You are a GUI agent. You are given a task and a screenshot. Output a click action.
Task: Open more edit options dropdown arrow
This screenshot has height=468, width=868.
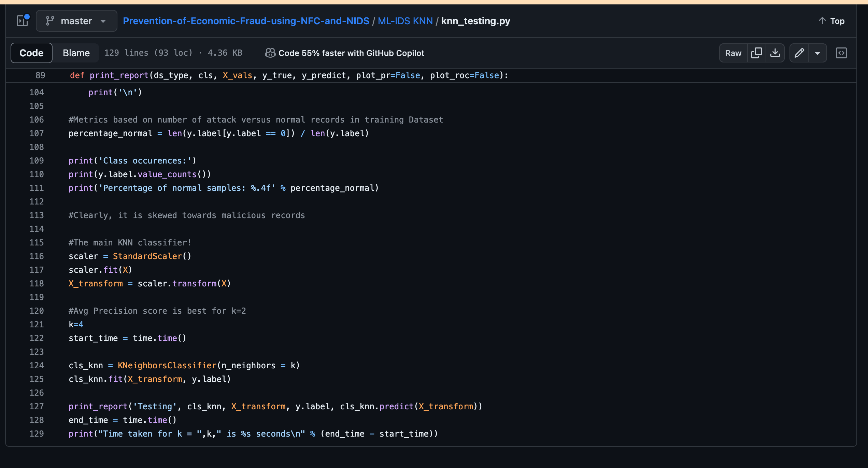[817, 53]
